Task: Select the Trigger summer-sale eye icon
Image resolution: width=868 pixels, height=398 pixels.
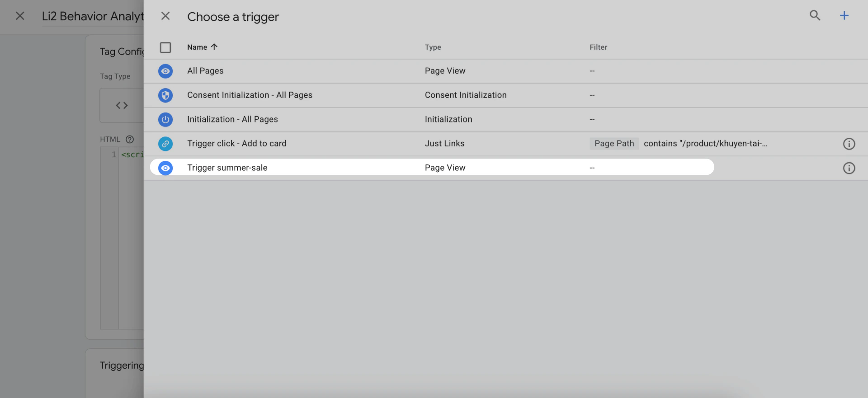Action: pyautogui.click(x=165, y=168)
